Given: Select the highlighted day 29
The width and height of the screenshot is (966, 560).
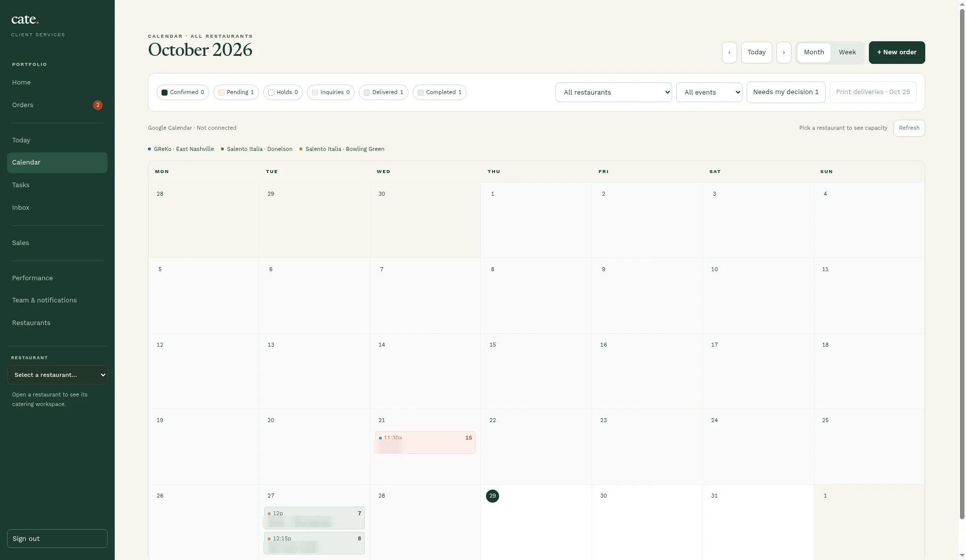Looking at the screenshot, I should pyautogui.click(x=493, y=496).
